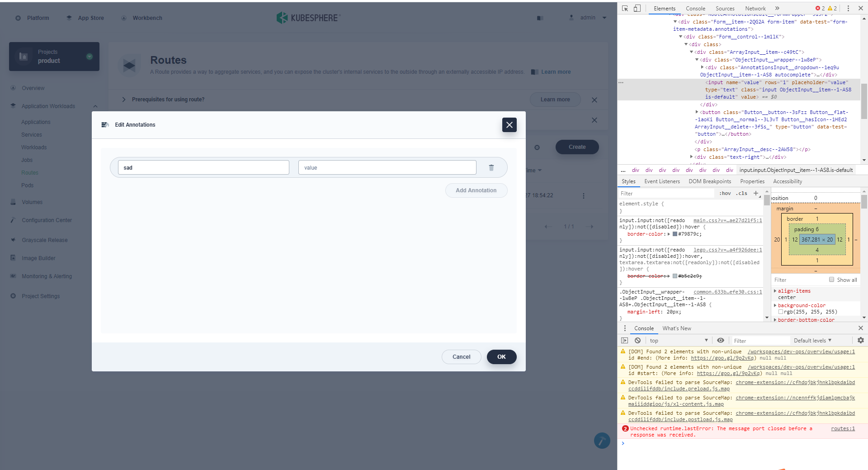868x470 pixels.
Task: Toggle .cls class editor in Styles panel
Action: click(x=741, y=193)
